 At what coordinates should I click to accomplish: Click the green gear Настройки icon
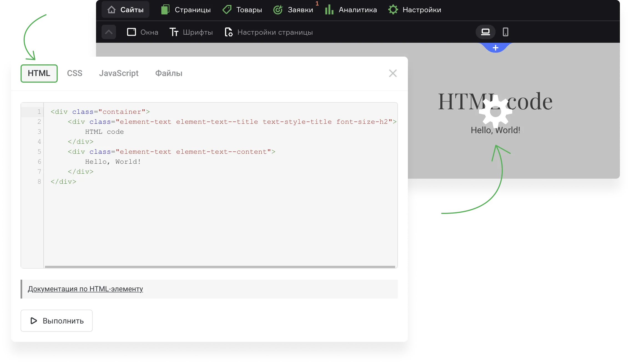[393, 10]
